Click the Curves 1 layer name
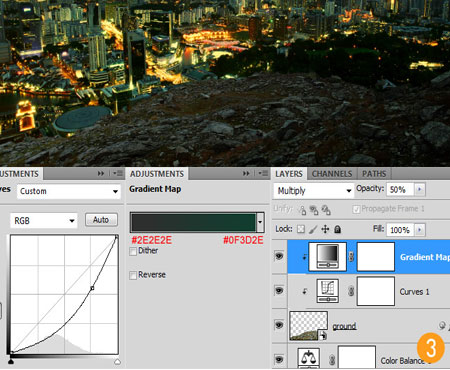450x370 pixels. [x=414, y=292]
